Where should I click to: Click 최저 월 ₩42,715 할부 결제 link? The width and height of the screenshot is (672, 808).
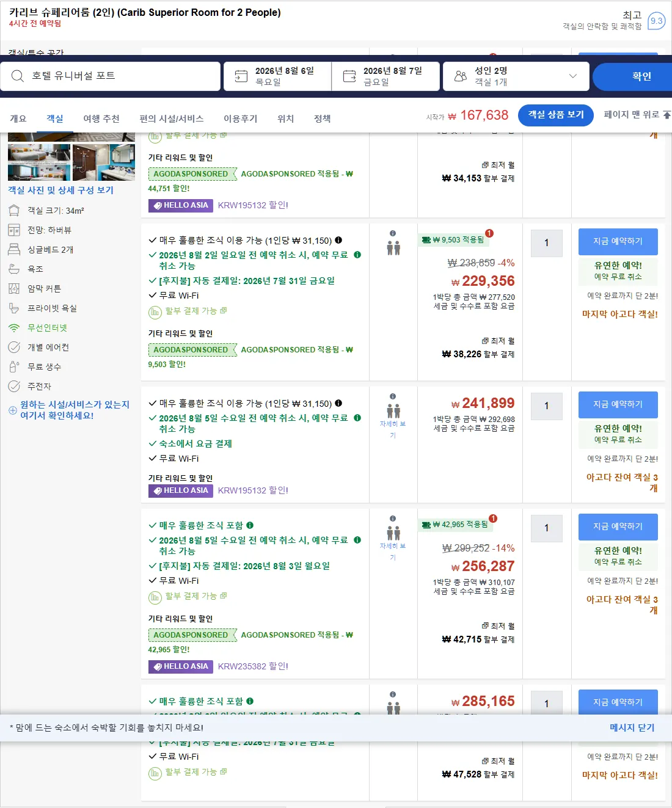pyautogui.click(x=478, y=633)
